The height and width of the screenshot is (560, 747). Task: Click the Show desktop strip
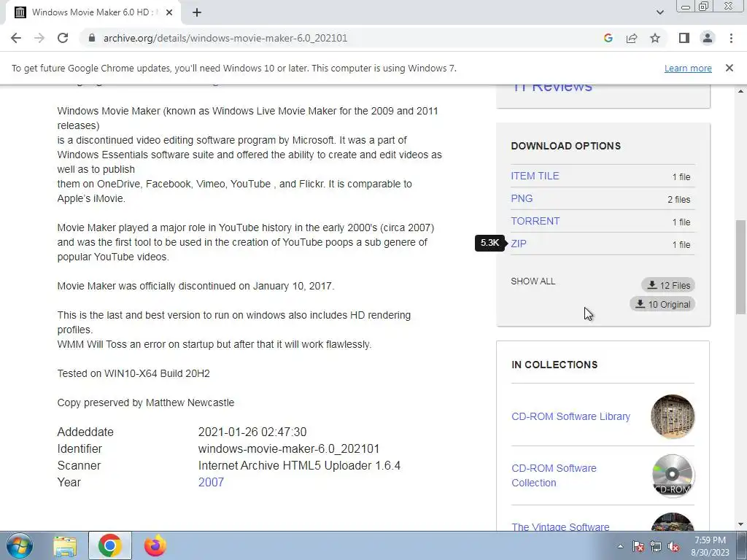(741, 545)
